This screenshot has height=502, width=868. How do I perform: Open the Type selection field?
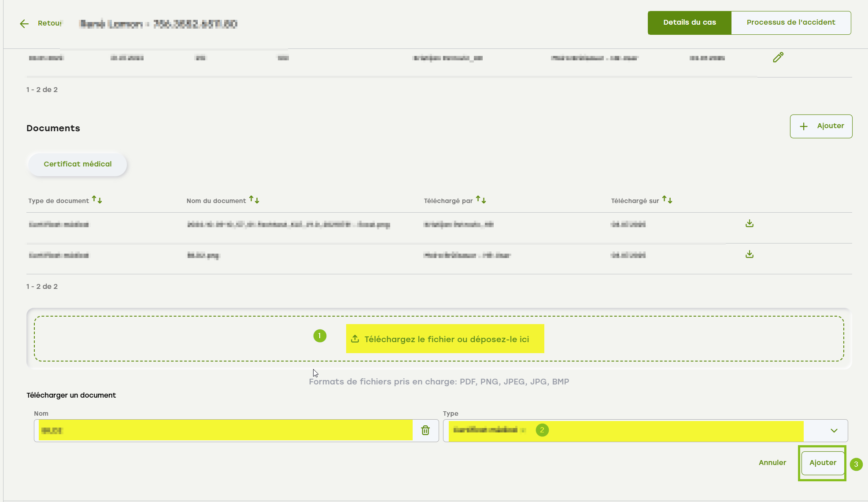tap(625, 431)
